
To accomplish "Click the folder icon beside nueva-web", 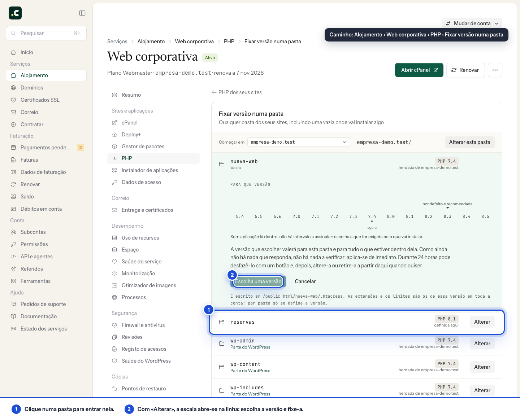I will (222, 164).
